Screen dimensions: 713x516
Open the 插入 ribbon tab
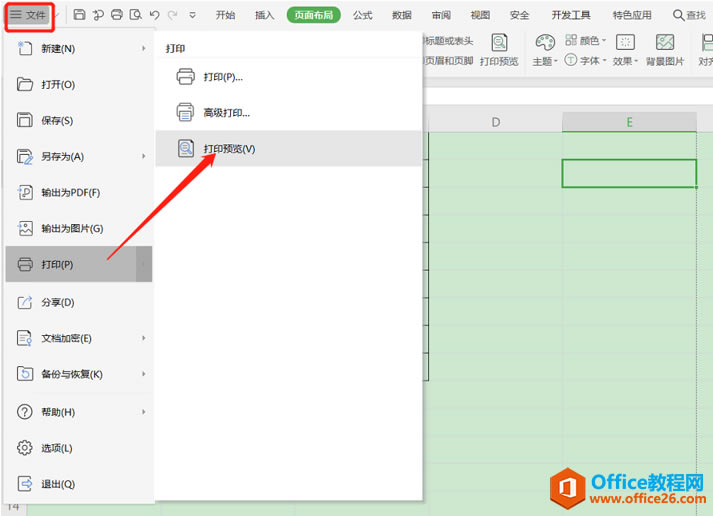(x=264, y=15)
